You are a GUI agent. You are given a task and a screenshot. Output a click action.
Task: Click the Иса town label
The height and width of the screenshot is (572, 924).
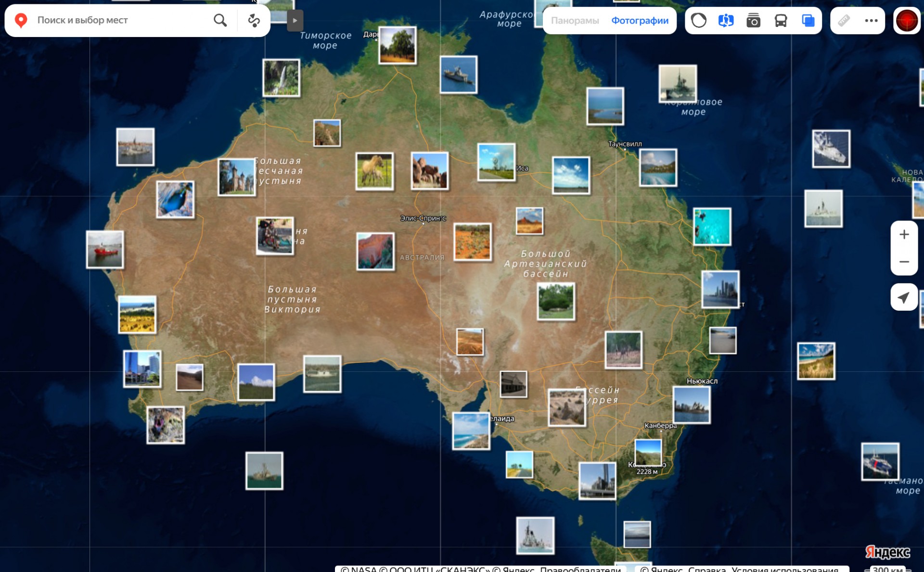522,168
